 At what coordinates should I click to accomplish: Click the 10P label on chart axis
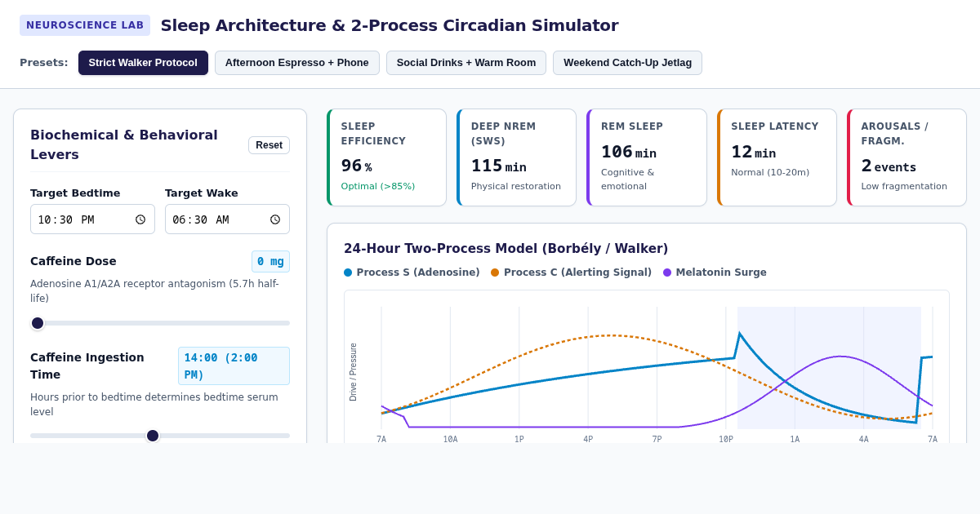726,439
